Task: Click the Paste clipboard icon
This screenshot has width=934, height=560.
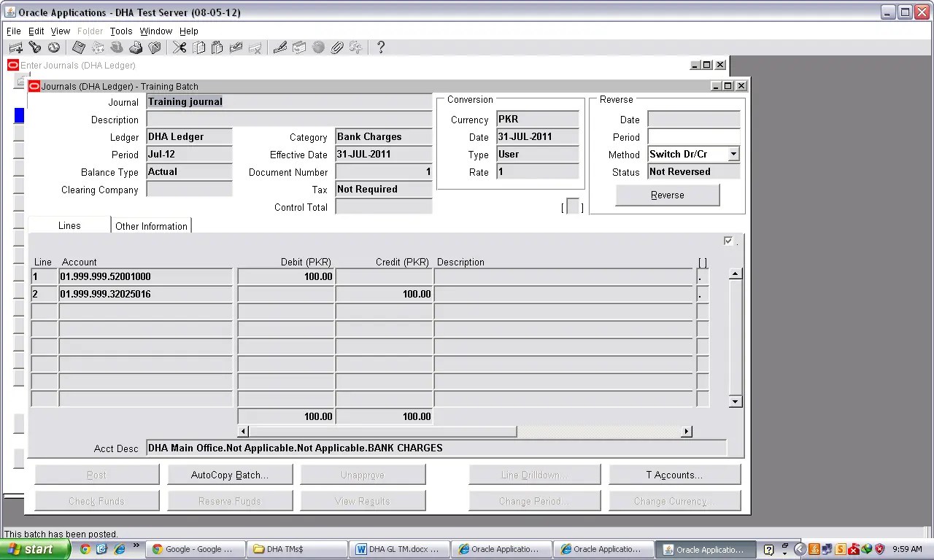Action: coord(217,48)
